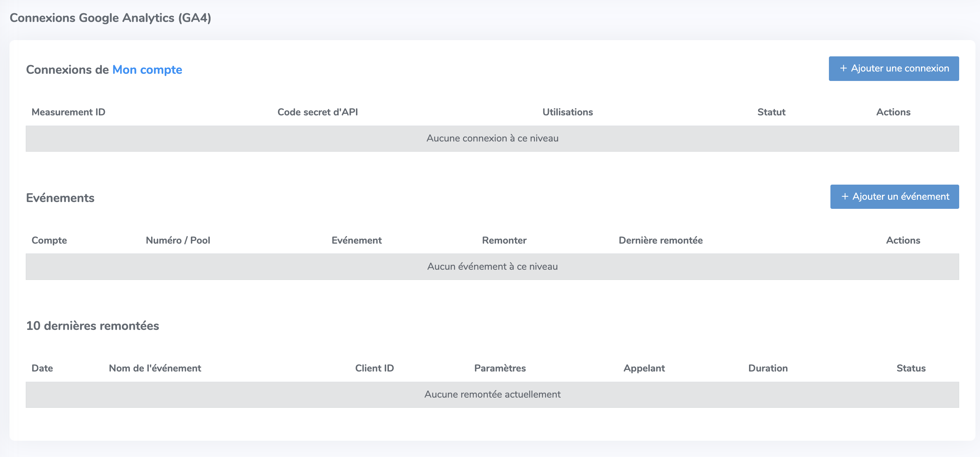Click the Compte column header in Evénements

[49, 240]
